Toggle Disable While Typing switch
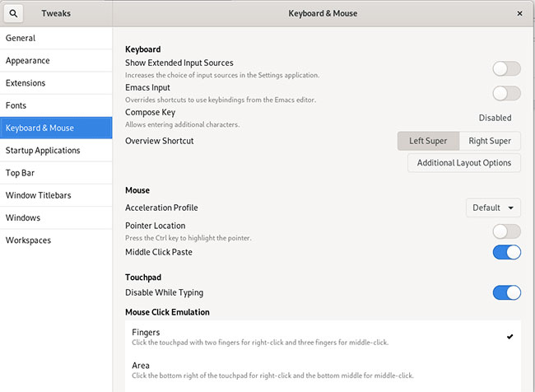This screenshot has height=392, width=535. click(507, 292)
